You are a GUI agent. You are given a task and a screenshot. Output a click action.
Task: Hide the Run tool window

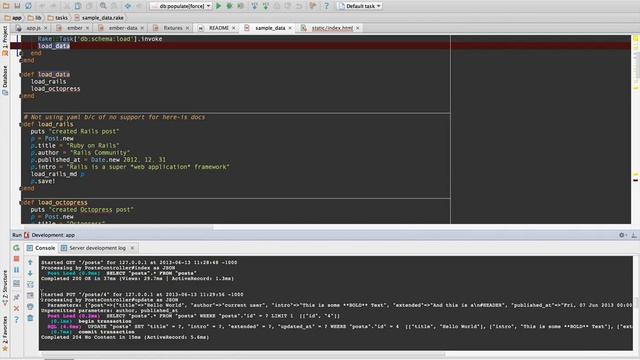(x=634, y=235)
